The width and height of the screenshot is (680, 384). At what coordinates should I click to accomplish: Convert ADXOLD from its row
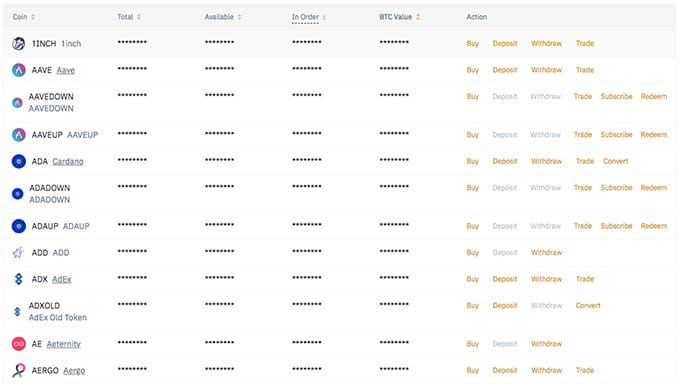coord(588,305)
